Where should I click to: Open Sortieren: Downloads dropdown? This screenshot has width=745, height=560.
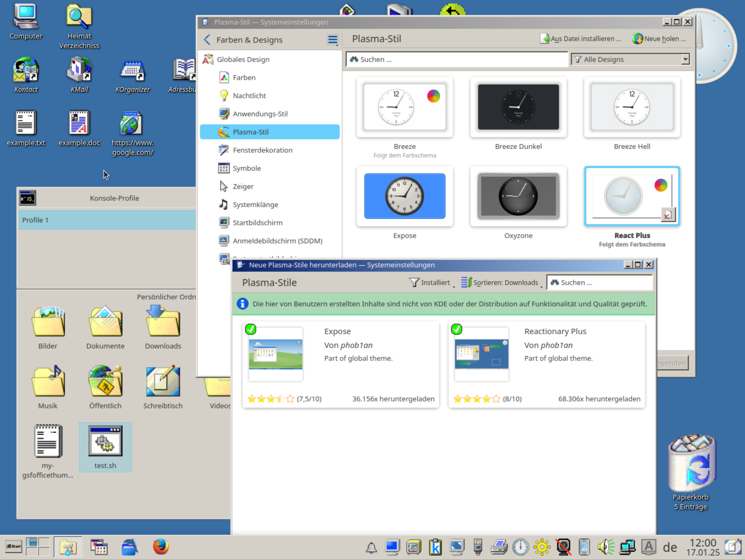pos(502,282)
